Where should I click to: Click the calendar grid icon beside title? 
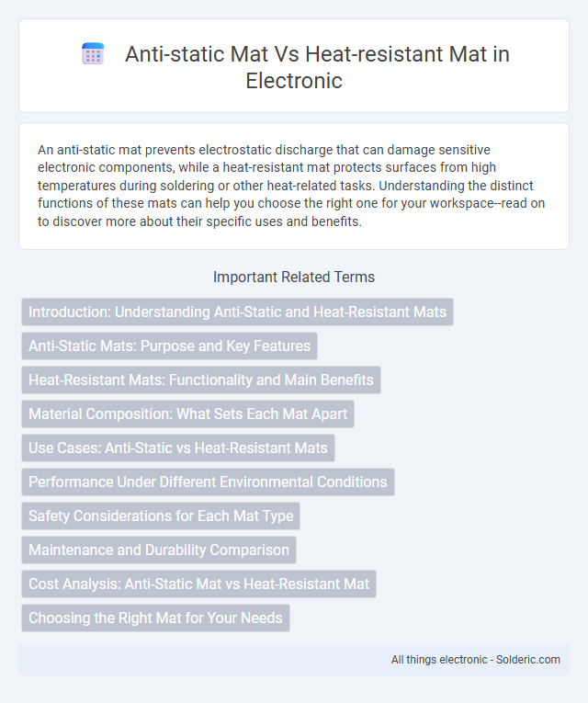(x=93, y=54)
